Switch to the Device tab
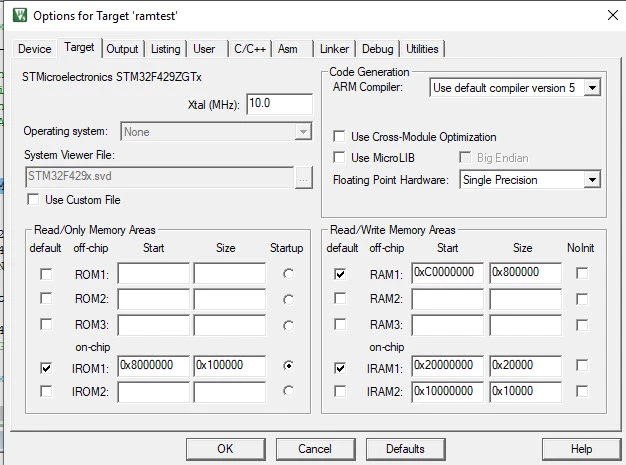Viewport: 626px width, 465px height. (x=35, y=49)
